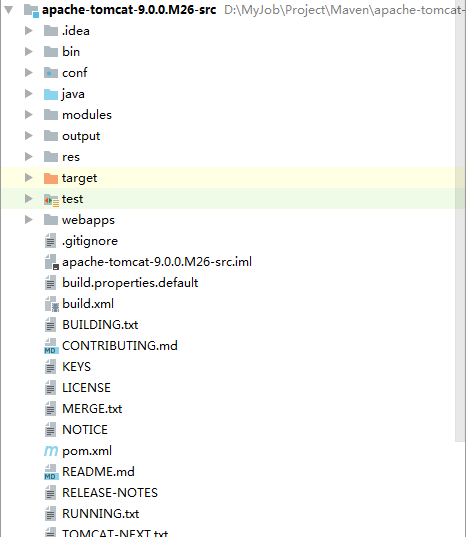Expand the target folder arrow
The width and height of the screenshot is (466, 537).
click(x=29, y=177)
